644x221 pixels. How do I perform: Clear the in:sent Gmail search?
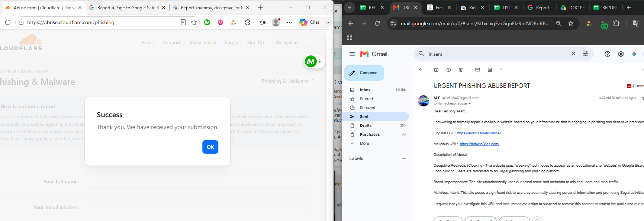pyautogui.click(x=573, y=54)
